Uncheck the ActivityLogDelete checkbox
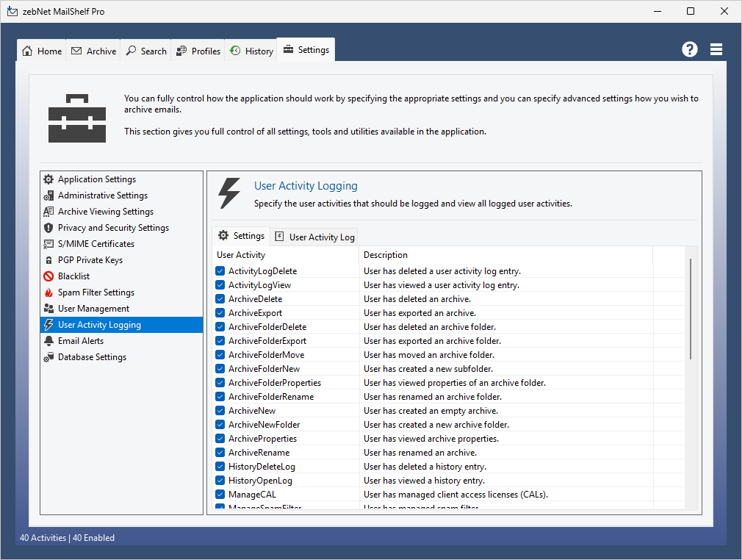 pos(220,271)
